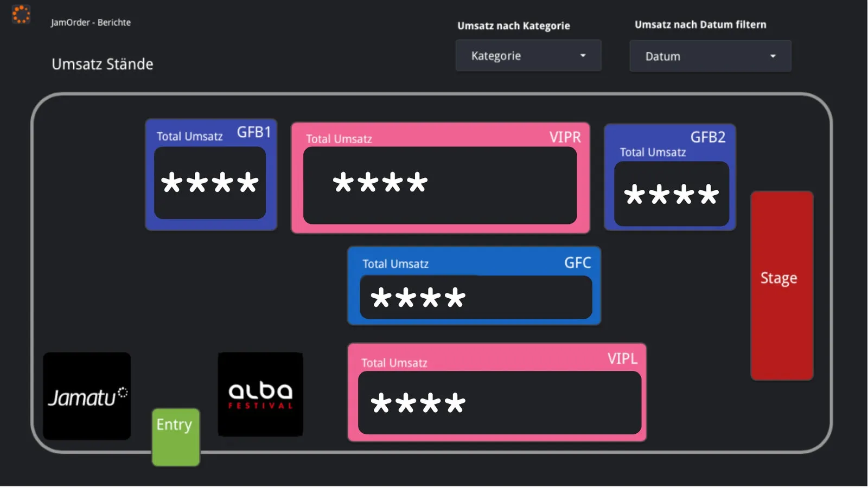Select the VIPL stand card

point(497,392)
